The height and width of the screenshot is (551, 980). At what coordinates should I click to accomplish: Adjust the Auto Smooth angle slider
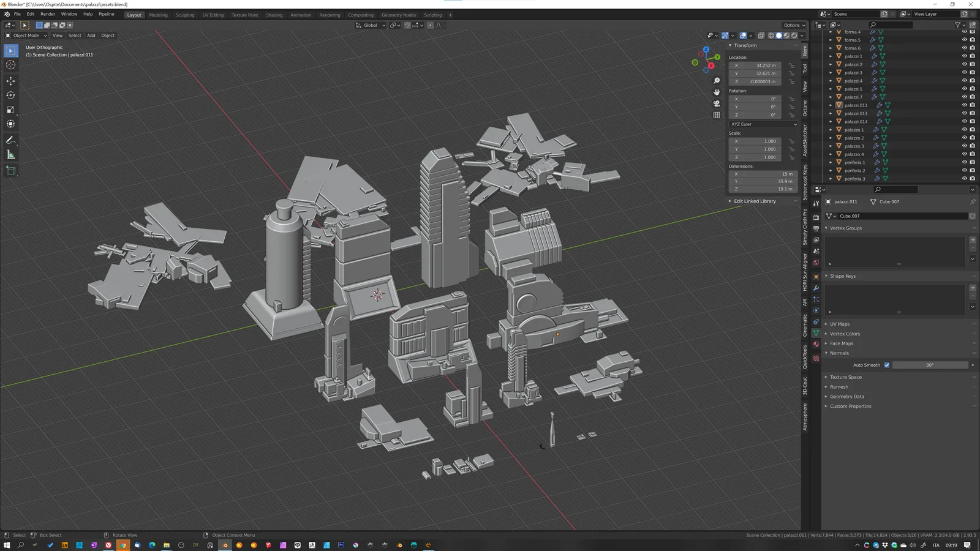930,365
